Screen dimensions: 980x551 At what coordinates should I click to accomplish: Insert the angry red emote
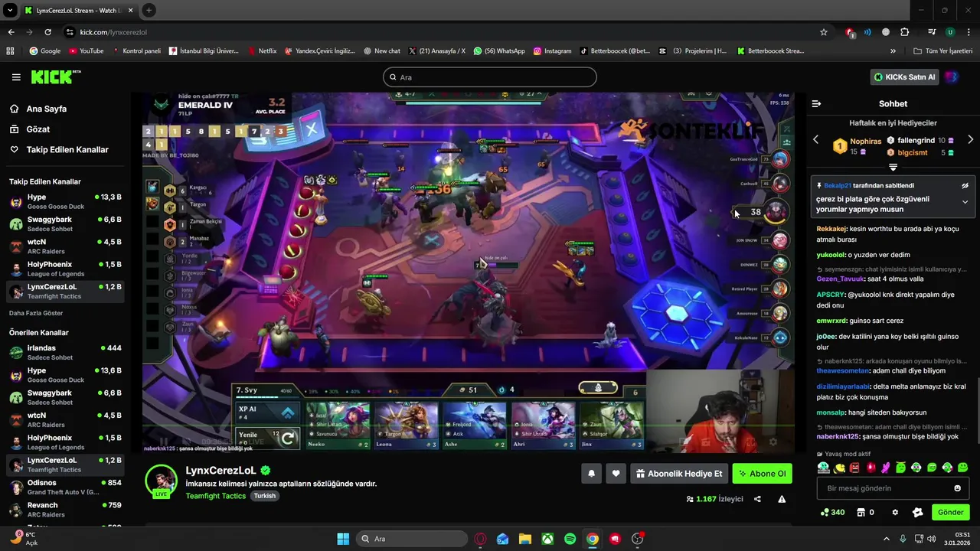(854, 468)
